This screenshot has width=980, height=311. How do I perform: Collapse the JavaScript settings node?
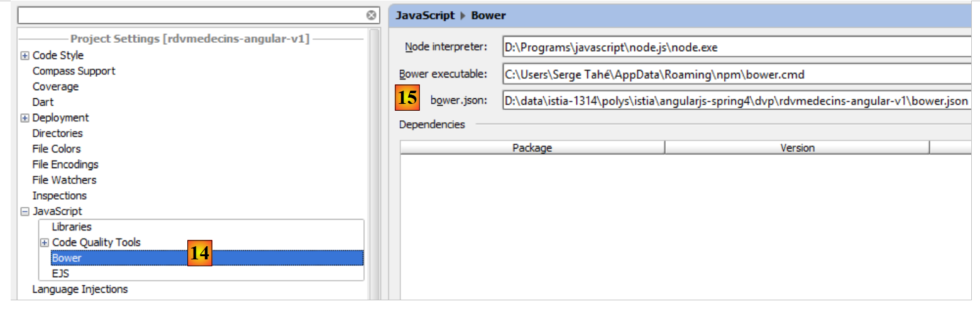(x=25, y=212)
